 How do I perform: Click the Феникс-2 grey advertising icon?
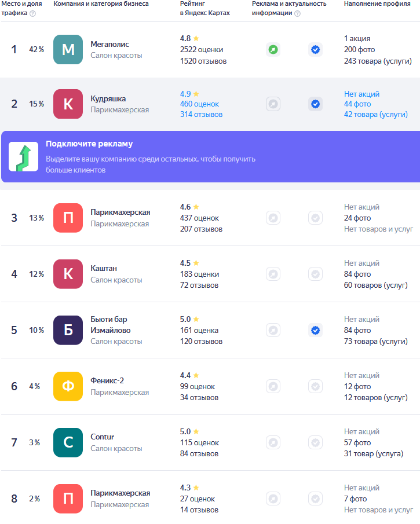(x=273, y=387)
